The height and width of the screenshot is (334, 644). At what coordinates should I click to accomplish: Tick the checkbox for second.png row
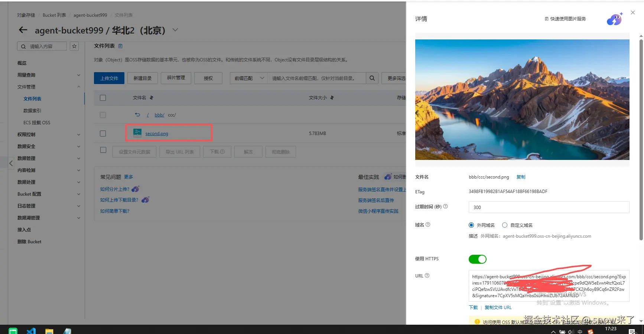(103, 134)
